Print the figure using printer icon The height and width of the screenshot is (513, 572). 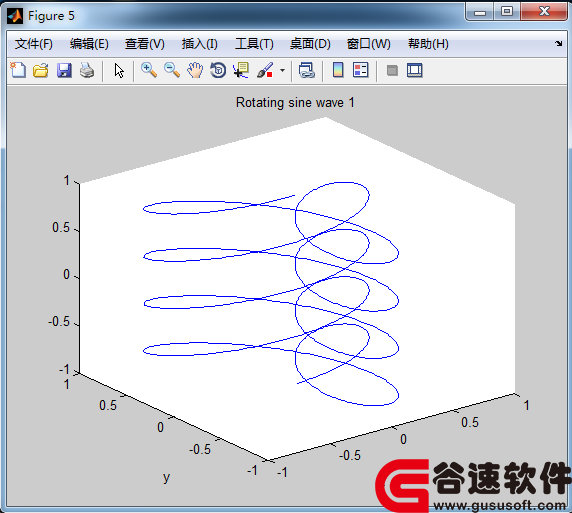pos(87,70)
